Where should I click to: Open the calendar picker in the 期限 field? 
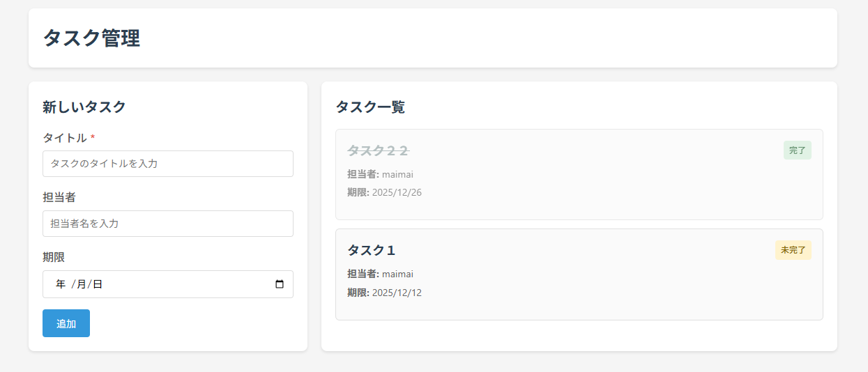click(x=280, y=284)
